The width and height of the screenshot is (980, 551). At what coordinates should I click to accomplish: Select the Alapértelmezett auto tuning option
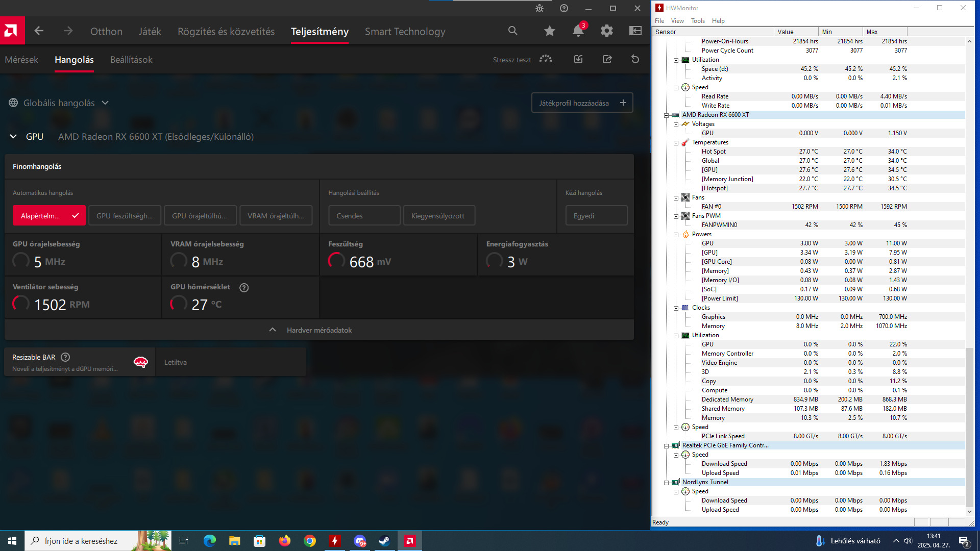49,216
